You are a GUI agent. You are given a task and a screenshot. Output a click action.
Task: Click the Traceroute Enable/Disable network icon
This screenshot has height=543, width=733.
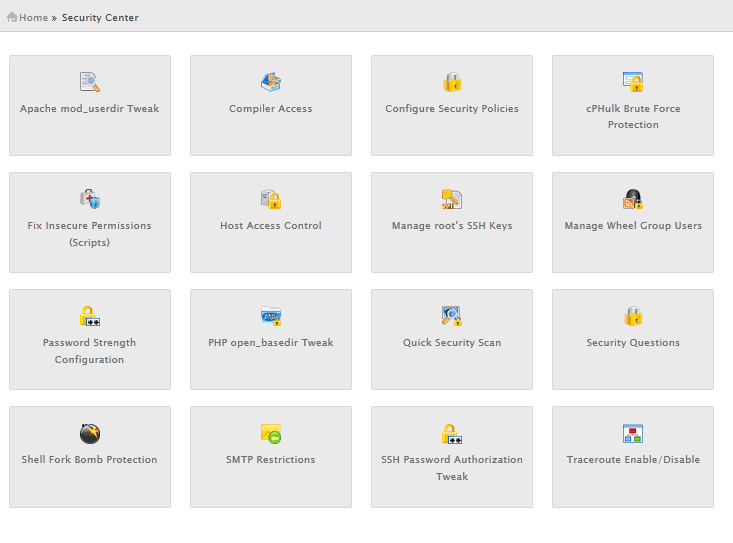(x=633, y=433)
